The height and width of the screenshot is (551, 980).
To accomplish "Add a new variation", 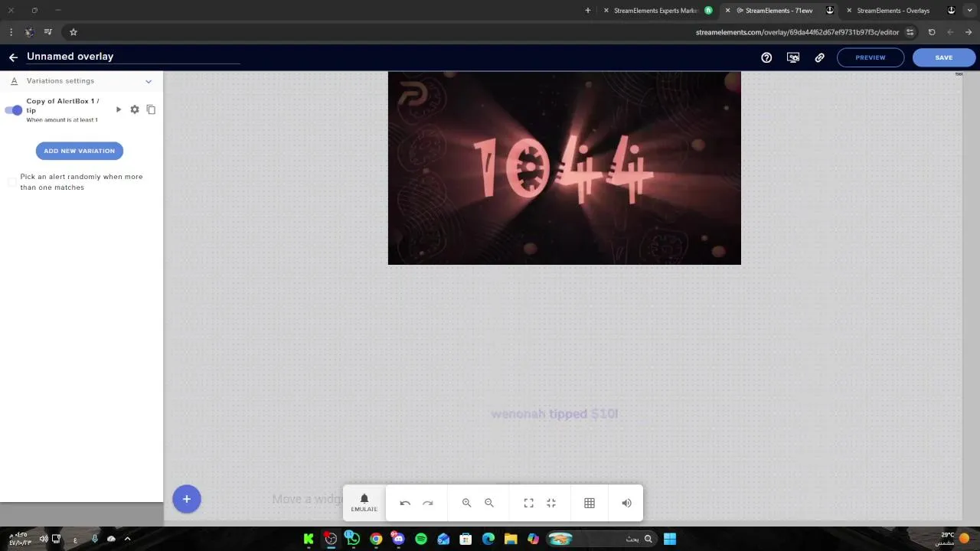I will [80, 151].
